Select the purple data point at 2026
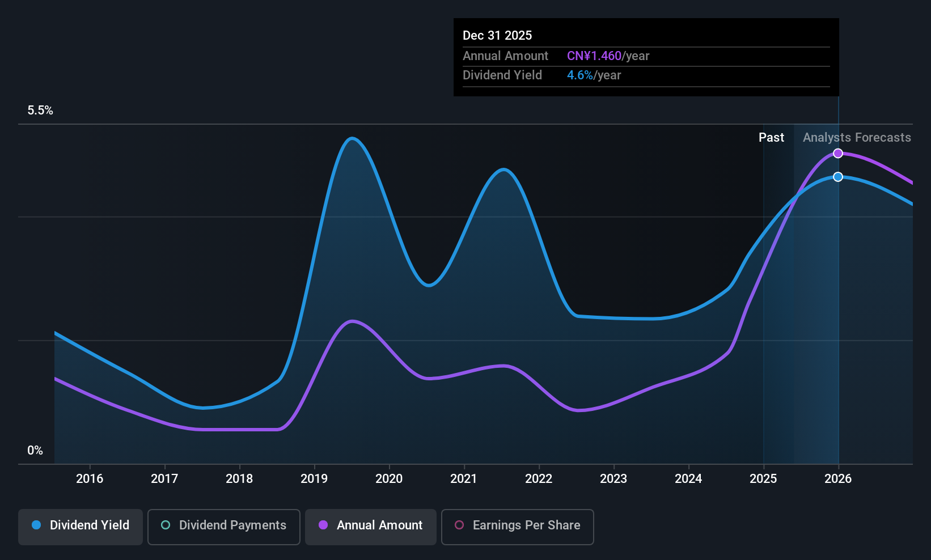Screen dimensions: 931x560 click(838, 154)
